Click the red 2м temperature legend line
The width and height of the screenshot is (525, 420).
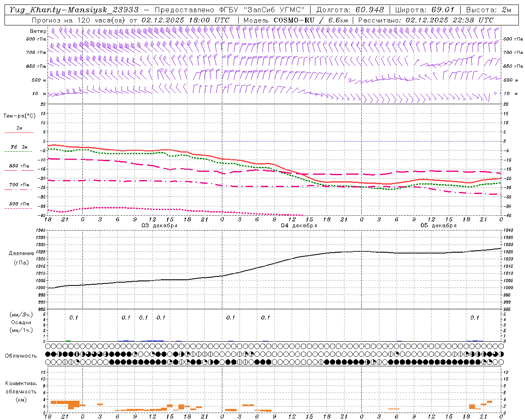[x=19, y=132]
